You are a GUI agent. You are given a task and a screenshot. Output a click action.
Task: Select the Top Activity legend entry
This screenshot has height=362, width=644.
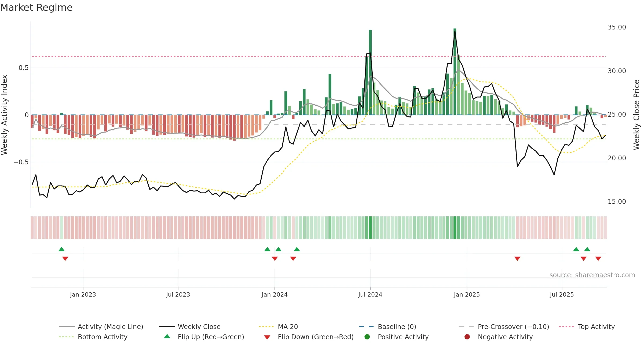point(587,327)
